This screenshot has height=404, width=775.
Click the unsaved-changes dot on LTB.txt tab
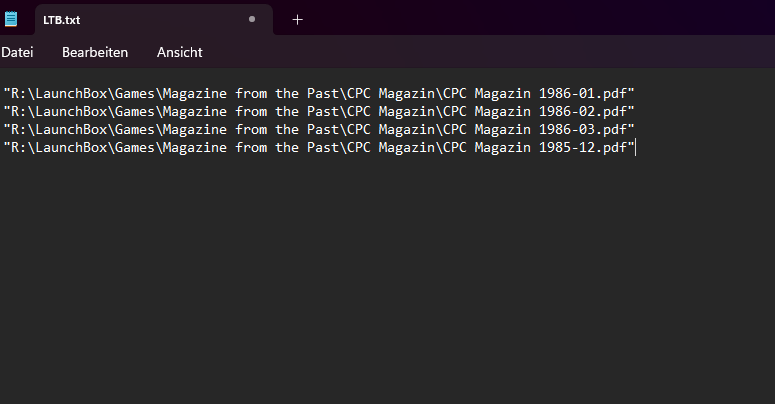[252, 19]
